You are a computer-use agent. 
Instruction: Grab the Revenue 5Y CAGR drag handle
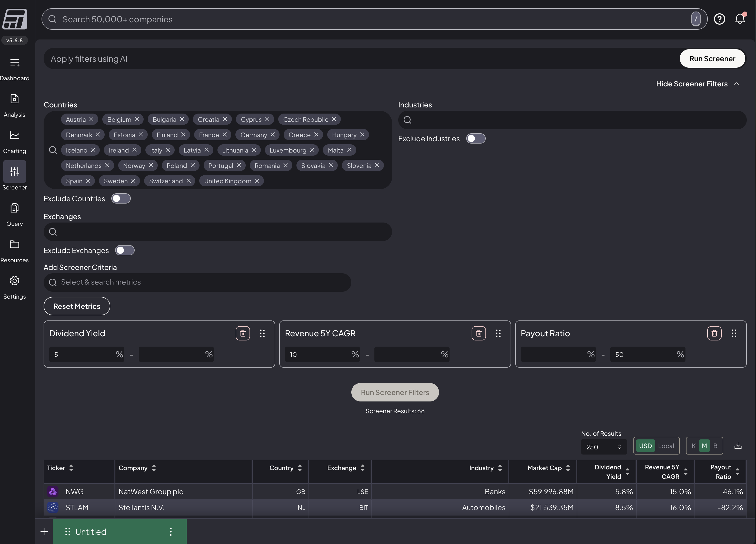point(498,333)
